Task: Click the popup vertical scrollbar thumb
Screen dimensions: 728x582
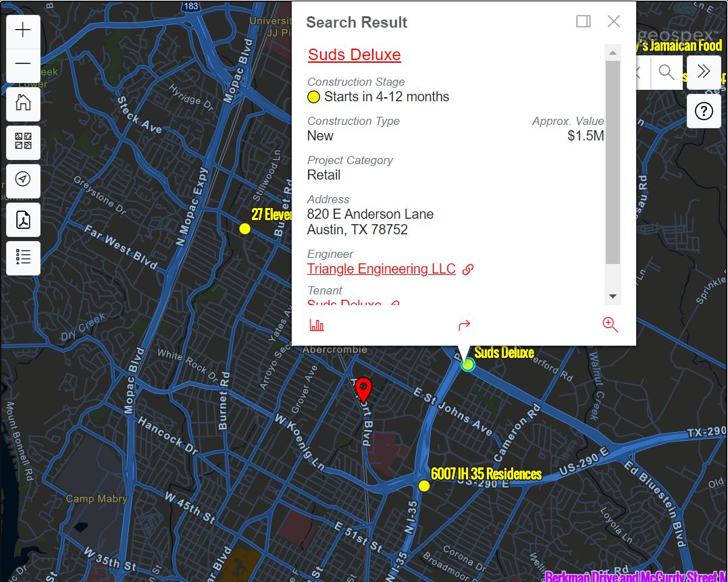Action: pyautogui.click(x=613, y=163)
